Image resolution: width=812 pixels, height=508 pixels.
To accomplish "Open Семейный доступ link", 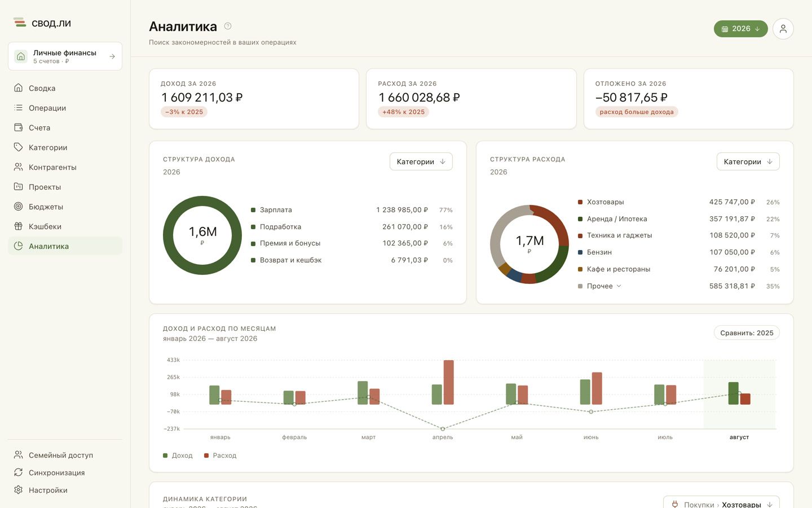I will click(65, 455).
